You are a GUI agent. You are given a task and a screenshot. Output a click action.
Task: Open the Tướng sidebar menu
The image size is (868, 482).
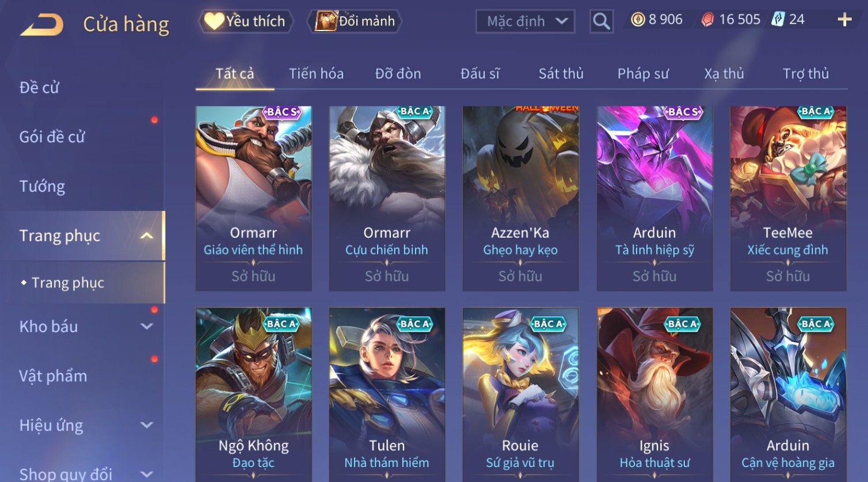(x=42, y=187)
